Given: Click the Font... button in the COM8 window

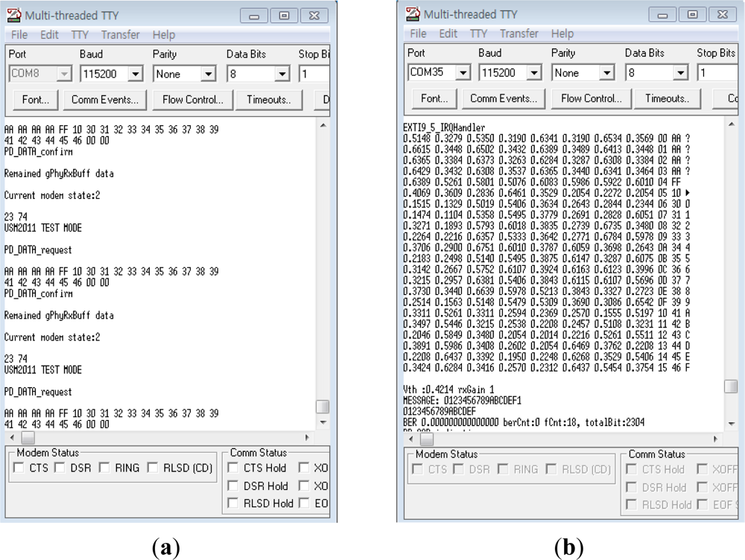Looking at the screenshot, I should tap(35, 100).
